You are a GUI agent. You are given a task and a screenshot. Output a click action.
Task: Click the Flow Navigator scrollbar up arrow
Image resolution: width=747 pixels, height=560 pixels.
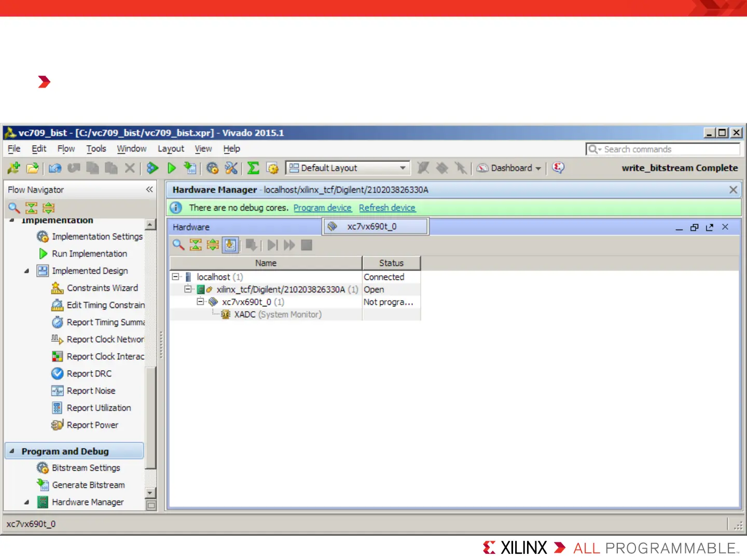click(x=150, y=225)
